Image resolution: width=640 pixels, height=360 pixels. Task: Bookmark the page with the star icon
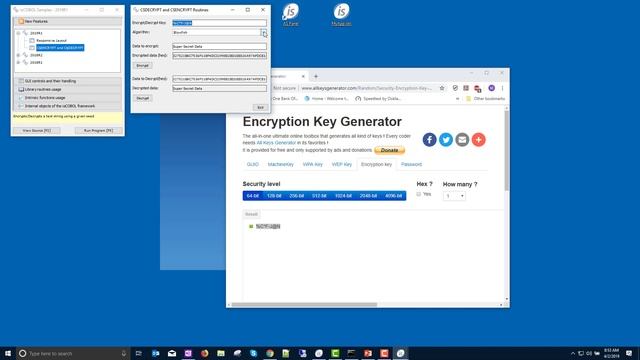click(442, 88)
